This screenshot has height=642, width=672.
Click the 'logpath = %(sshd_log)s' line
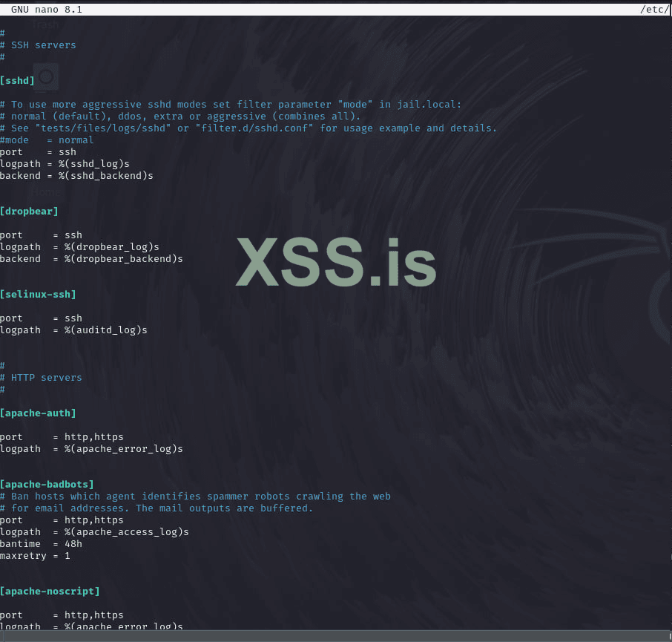tap(65, 164)
